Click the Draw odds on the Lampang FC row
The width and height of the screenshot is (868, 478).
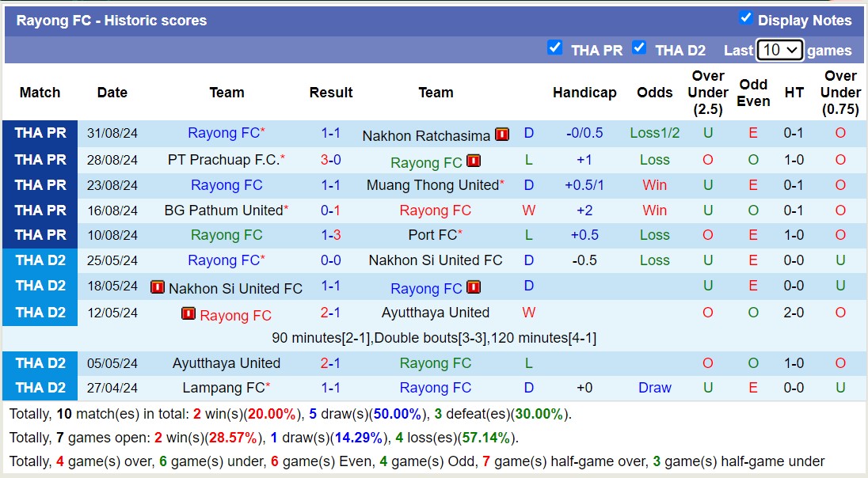(x=654, y=388)
